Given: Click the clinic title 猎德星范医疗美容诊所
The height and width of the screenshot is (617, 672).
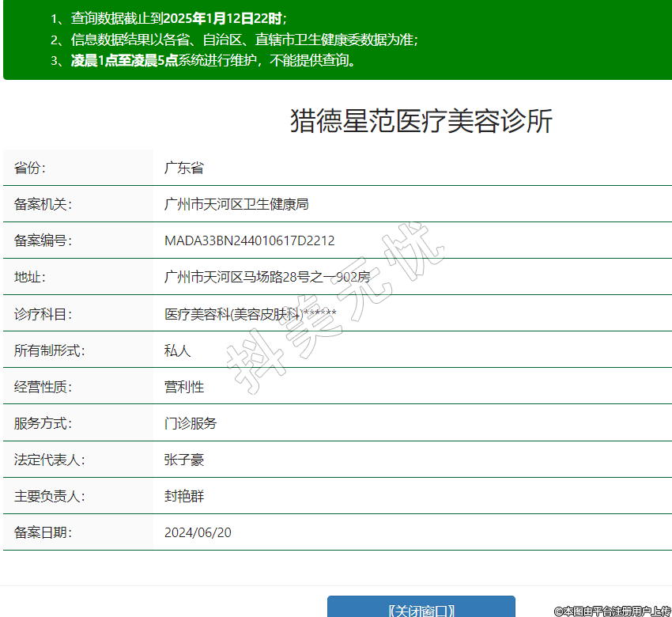Looking at the screenshot, I should (421, 122).
